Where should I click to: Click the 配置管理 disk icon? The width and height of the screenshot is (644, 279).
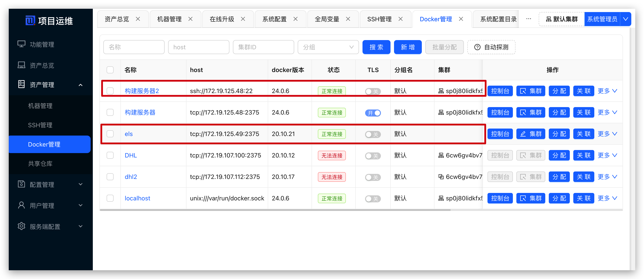(x=21, y=184)
